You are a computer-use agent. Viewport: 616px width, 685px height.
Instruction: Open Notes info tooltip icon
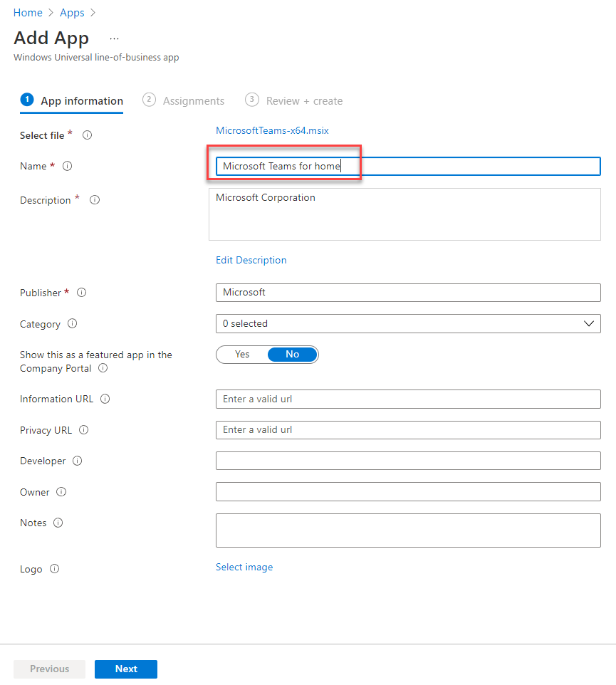tap(58, 523)
